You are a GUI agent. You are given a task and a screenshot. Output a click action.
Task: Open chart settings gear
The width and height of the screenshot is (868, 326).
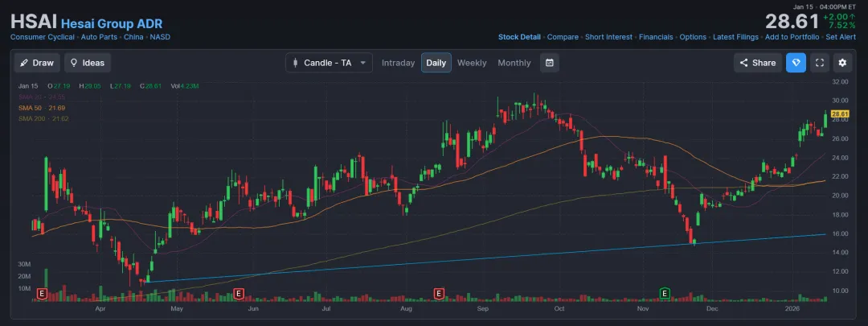pos(842,63)
